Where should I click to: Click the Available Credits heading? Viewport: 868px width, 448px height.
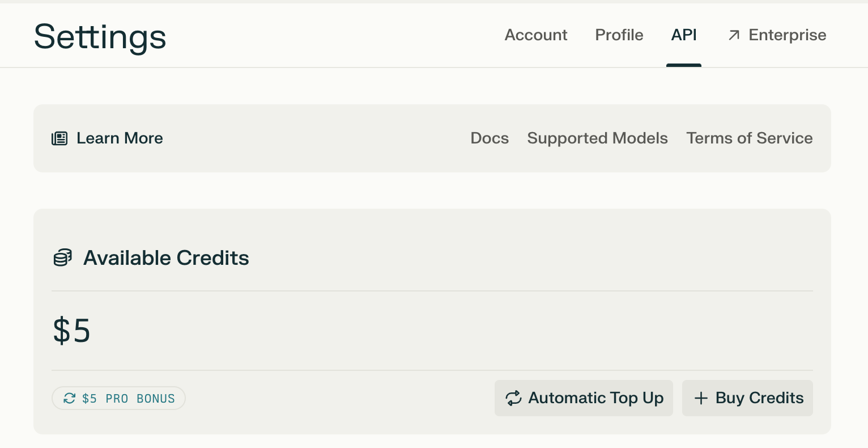click(166, 258)
